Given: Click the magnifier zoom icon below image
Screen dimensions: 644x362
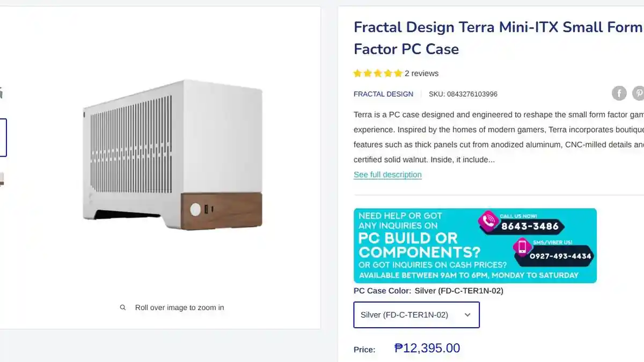Looking at the screenshot, I should [x=123, y=307].
